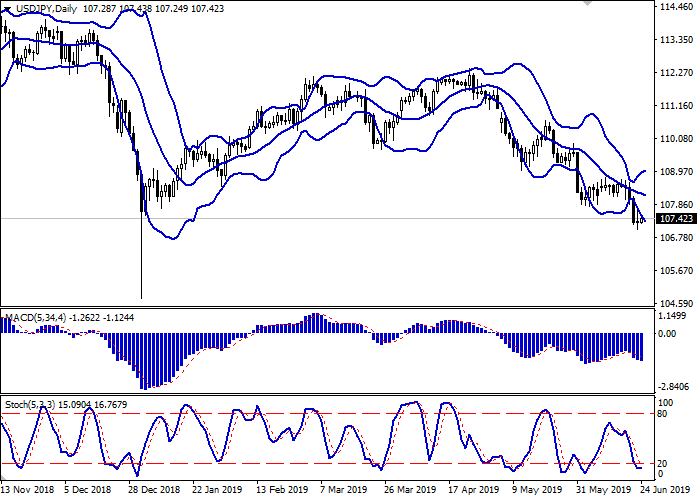Click the 114.490 price axis label
Screen dimensions: 700x500
pos(676,7)
